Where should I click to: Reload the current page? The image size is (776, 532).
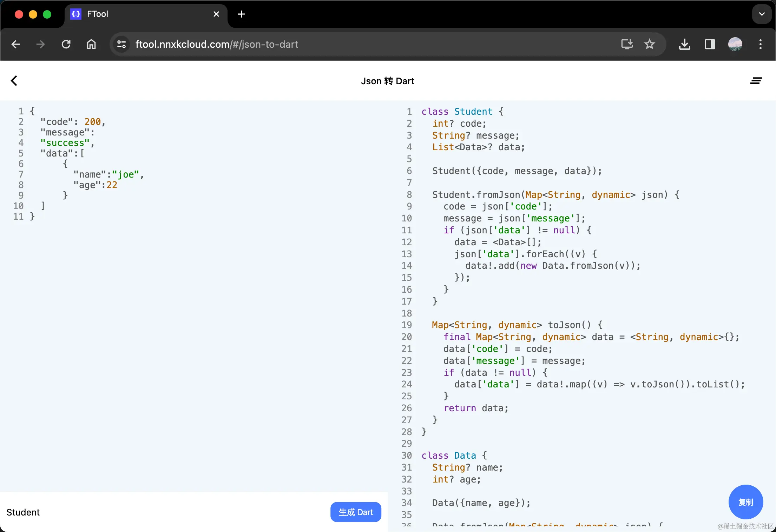click(x=66, y=44)
